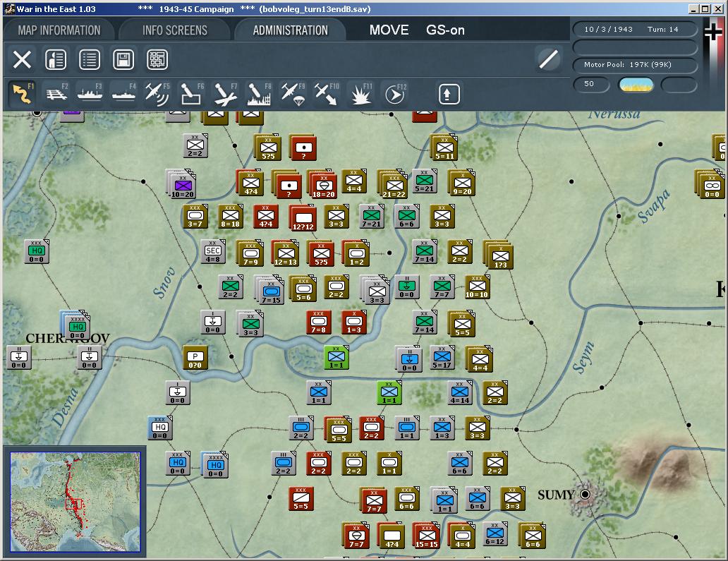This screenshot has height=561, width=728.
Task: Open the preferences panel icon after X
Action: coord(56,59)
